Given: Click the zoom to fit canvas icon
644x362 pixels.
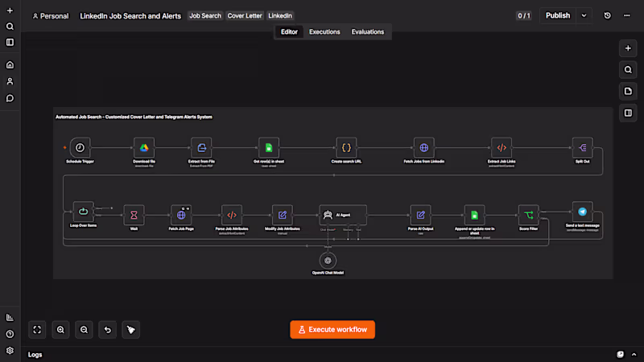Looking at the screenshot, I should (37, 330).
